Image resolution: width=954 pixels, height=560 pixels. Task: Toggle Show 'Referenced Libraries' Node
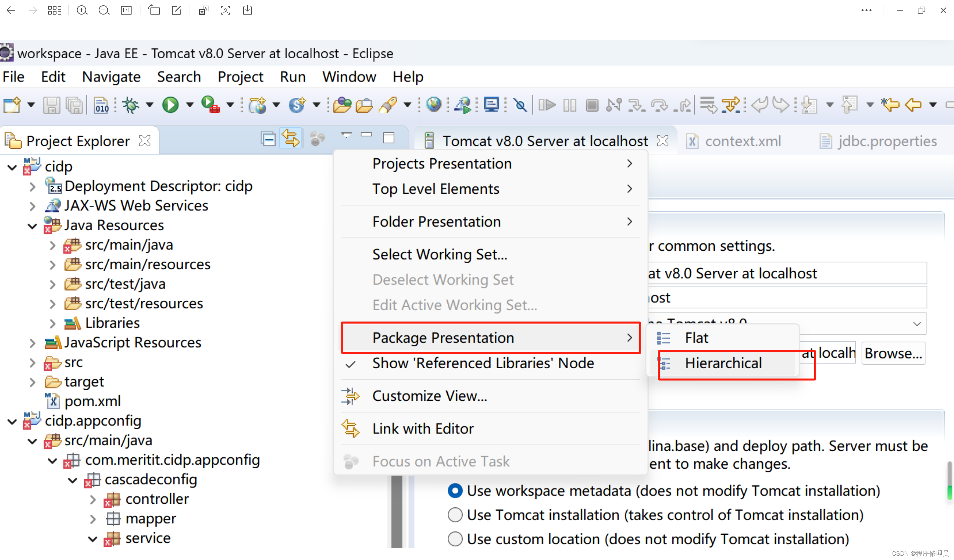(491, 364)
